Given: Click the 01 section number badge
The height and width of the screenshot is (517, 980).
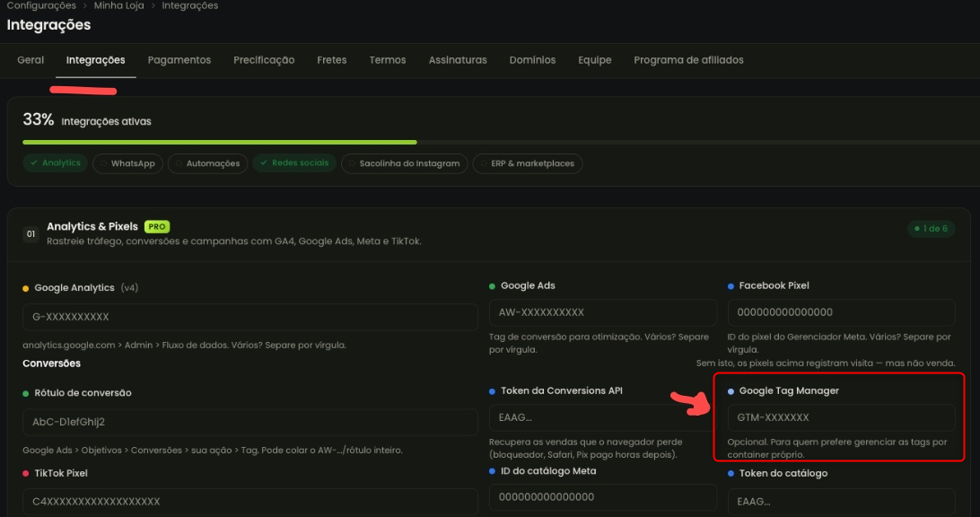Looking at the screenshot, I should pyautogui.click(x=31, y=233).
